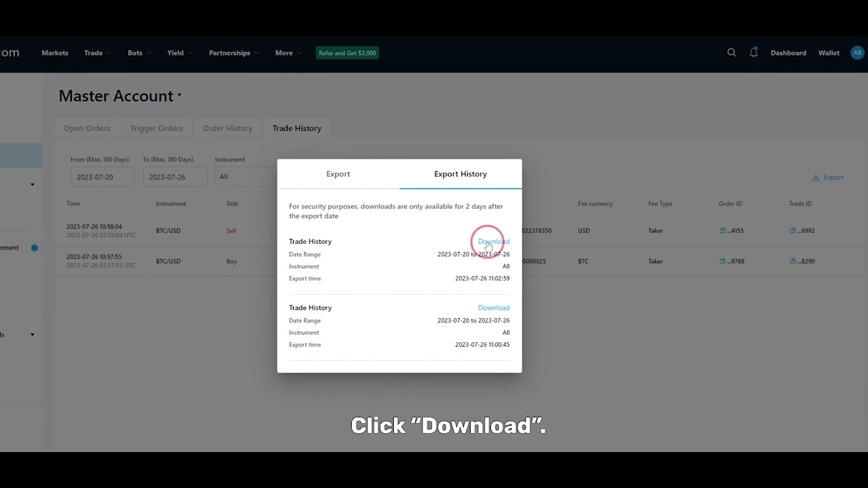Open Markets in the top navigation
This screenshot has width=868, height=488.
(55, 53)
